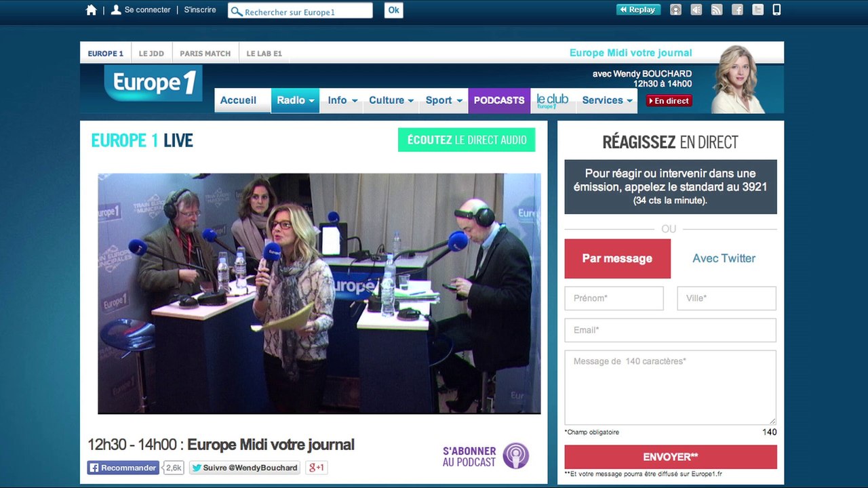This screenshot has height=488, width=868.
Task: Open the Facebook icon in top bar
Action: coord(737,9)
